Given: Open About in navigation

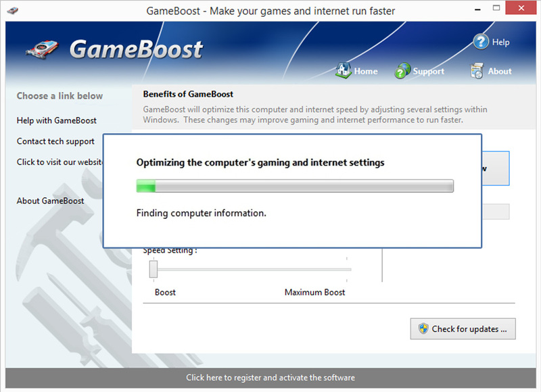Looking at the screenshot, I should click(x=500, y=71).
